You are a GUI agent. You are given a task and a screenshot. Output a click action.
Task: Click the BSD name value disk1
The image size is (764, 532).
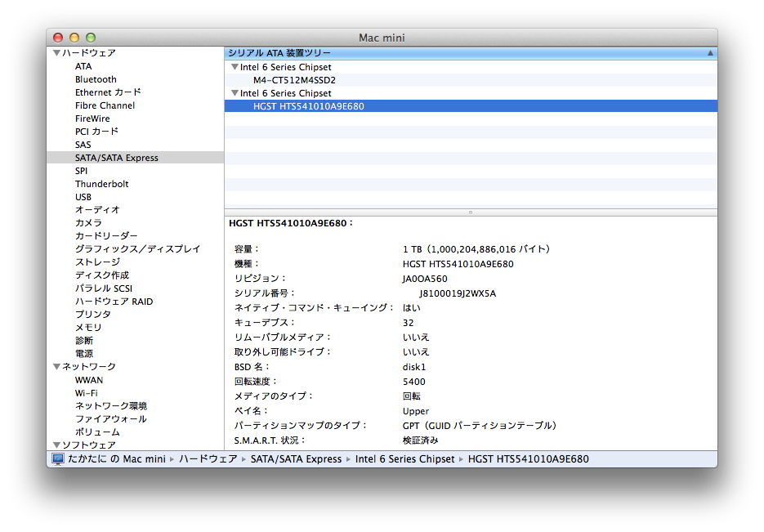[x=414, y=367]
